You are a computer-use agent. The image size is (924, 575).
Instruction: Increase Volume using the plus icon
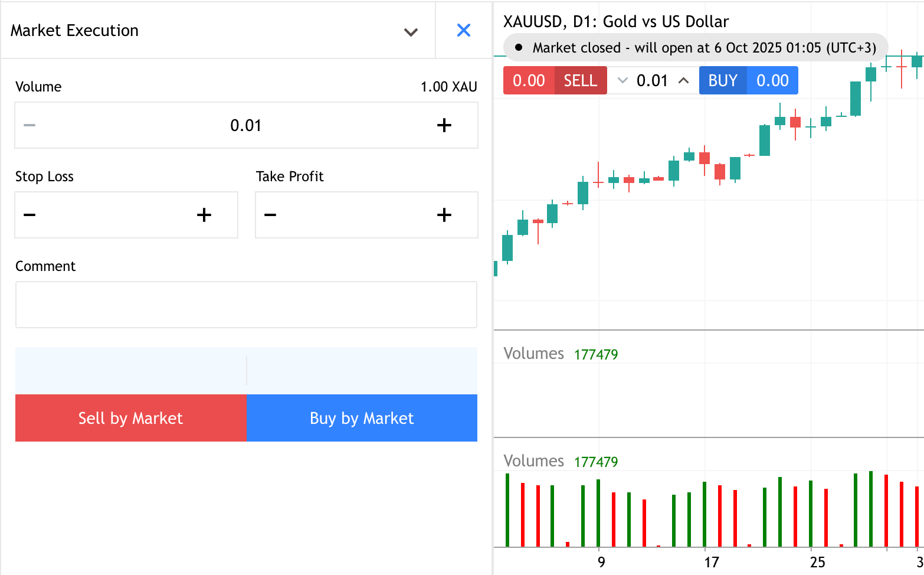[x=444, y=125]
